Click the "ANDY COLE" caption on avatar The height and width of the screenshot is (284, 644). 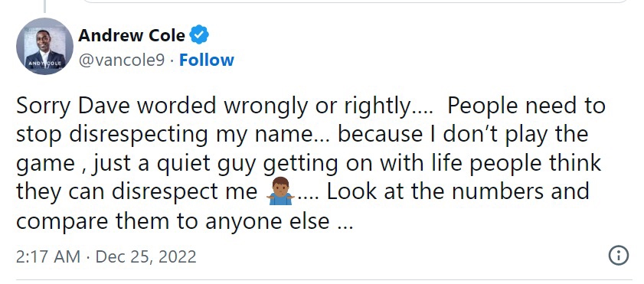click(x=44, y=64)
